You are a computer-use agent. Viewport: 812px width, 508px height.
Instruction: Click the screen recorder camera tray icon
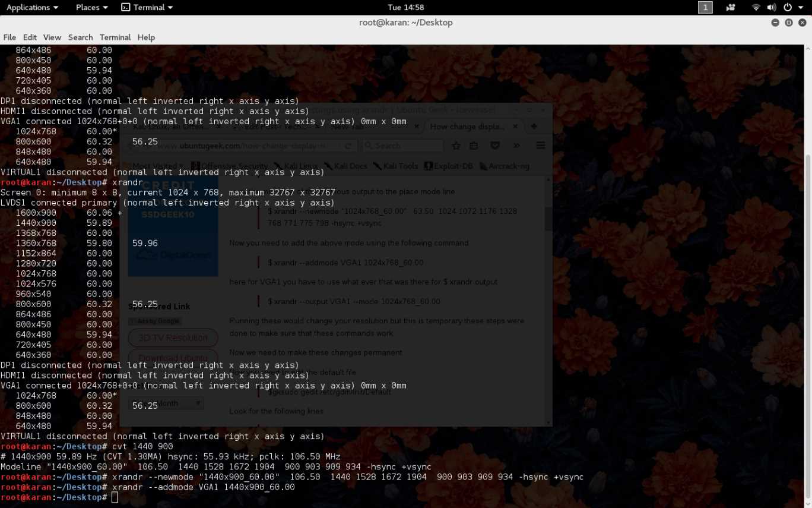[x=731, y=7]
